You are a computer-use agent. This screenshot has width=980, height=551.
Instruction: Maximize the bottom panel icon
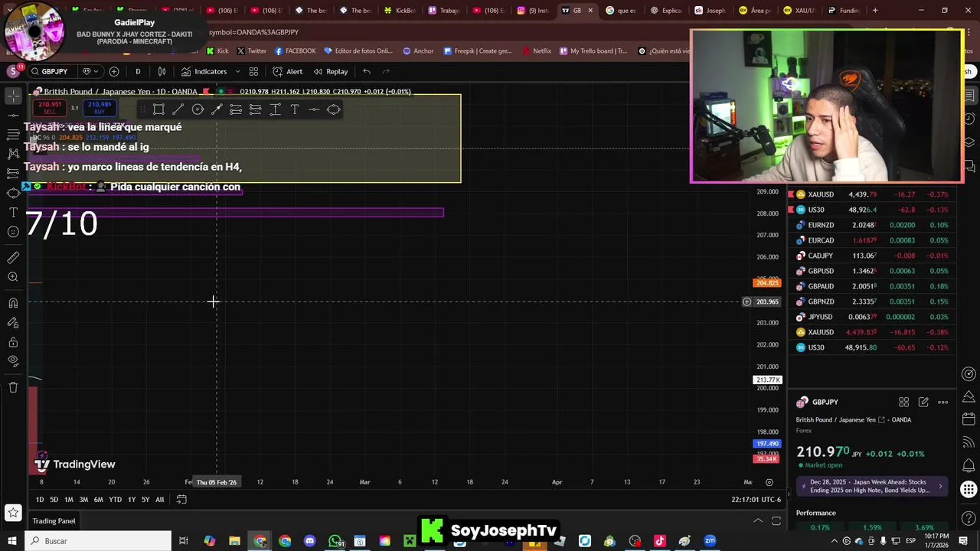776,521
